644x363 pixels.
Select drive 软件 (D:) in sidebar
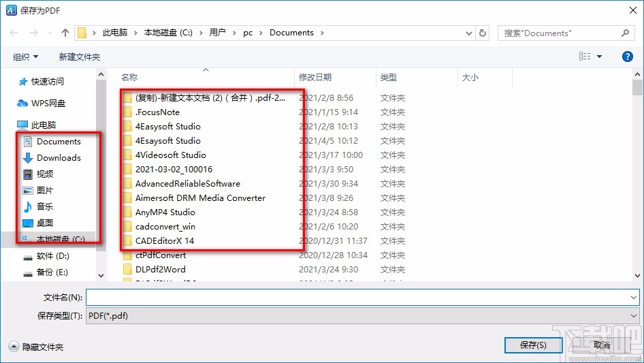(x=46, y=255)
